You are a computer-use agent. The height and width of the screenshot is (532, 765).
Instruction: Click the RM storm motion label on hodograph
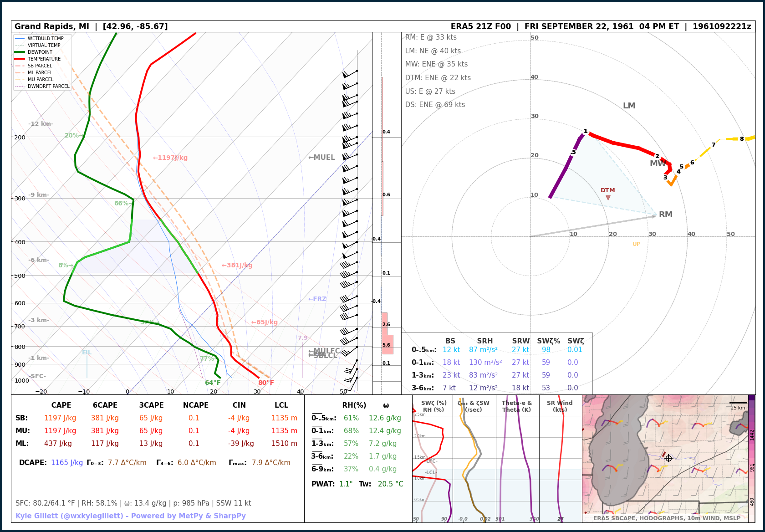tap(665, 215)
